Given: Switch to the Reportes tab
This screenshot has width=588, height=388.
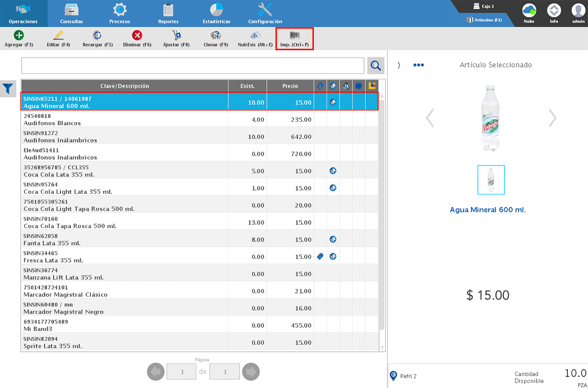Looking at the screenshot, I should (168, 14).
